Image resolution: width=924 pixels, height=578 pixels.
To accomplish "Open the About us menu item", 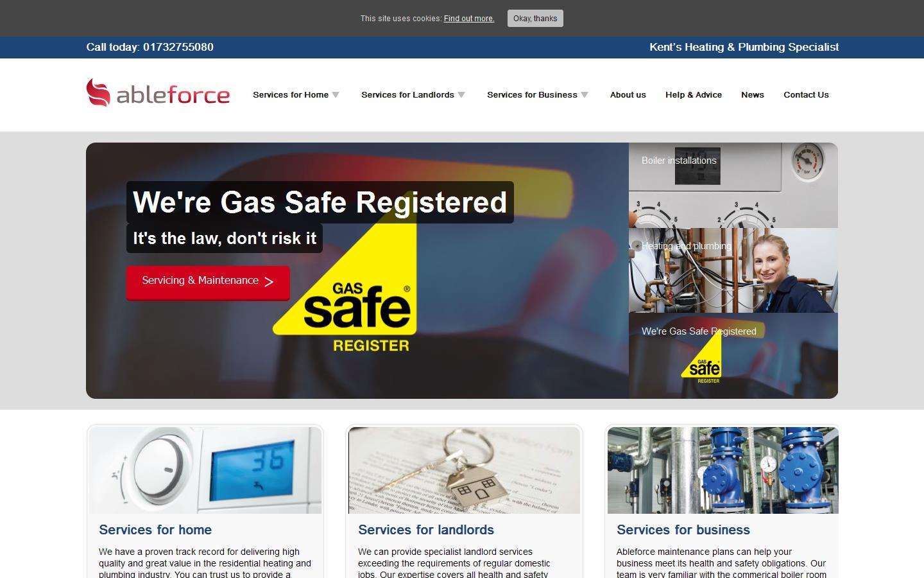I will coord(628,94).
